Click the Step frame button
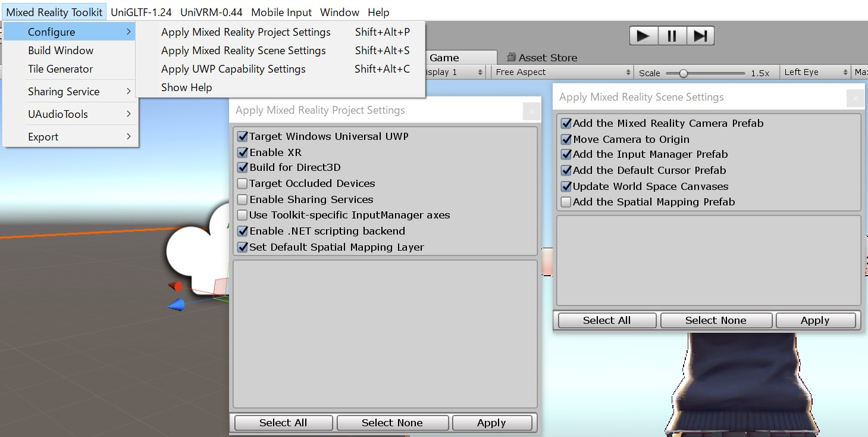Screen dimensions: 868x437 (700, 36)
